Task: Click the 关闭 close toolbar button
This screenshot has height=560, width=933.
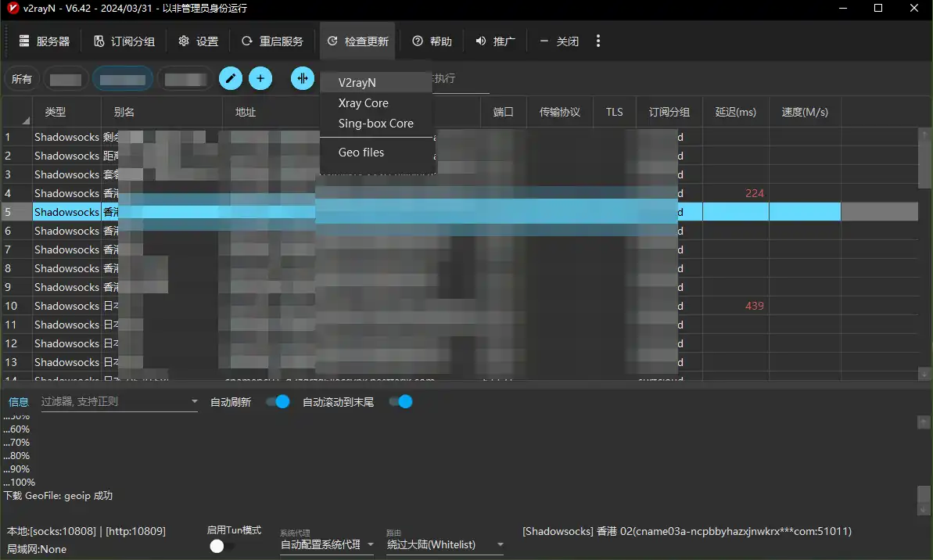Action: pyautogui.click(x=559, y=41)
